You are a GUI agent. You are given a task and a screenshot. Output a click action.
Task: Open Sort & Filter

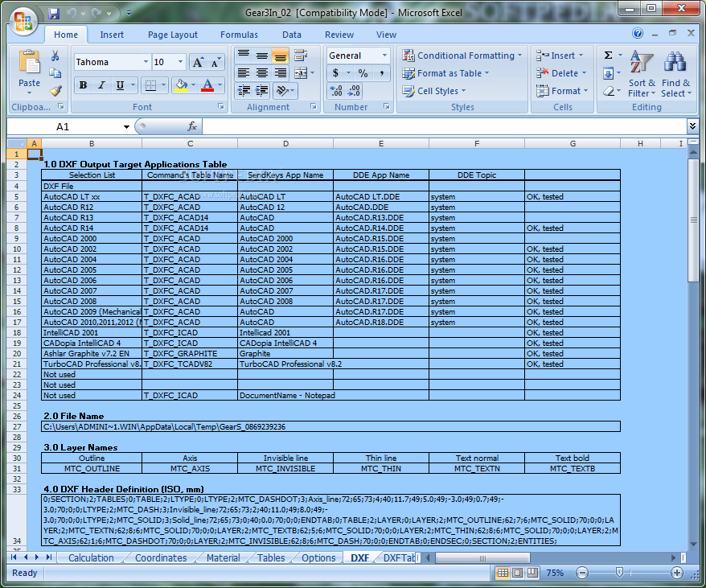click(x=642, y=73)
